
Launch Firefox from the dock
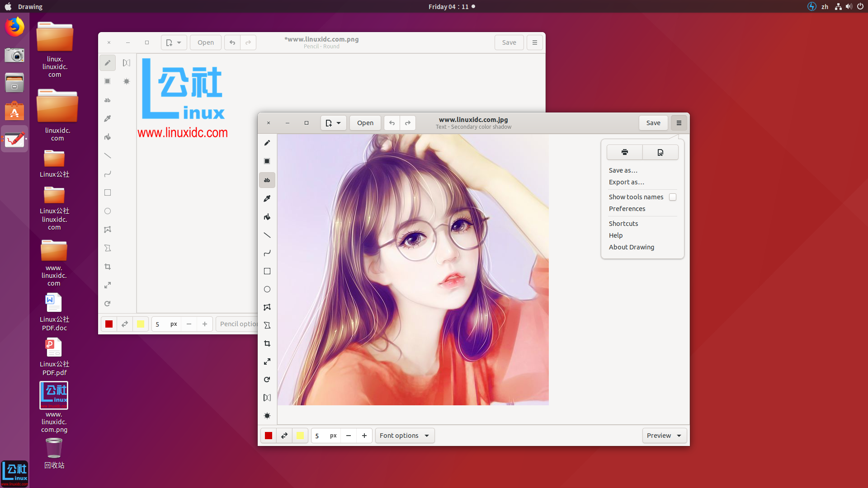click(x=14, y=27)
